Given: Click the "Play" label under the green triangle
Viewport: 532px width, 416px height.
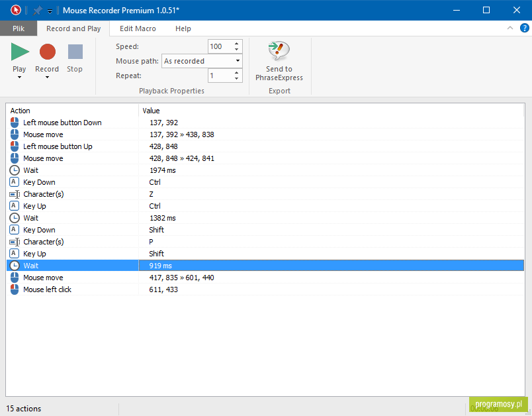Looking at the screenshot, I should coord(19,69).
